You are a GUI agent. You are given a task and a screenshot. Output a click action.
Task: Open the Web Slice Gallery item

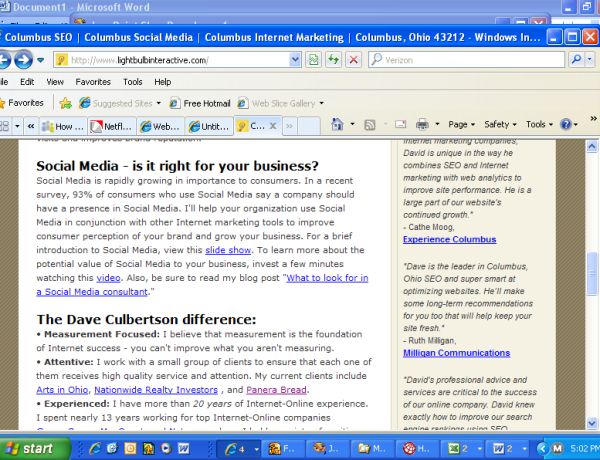pos(281,103)
